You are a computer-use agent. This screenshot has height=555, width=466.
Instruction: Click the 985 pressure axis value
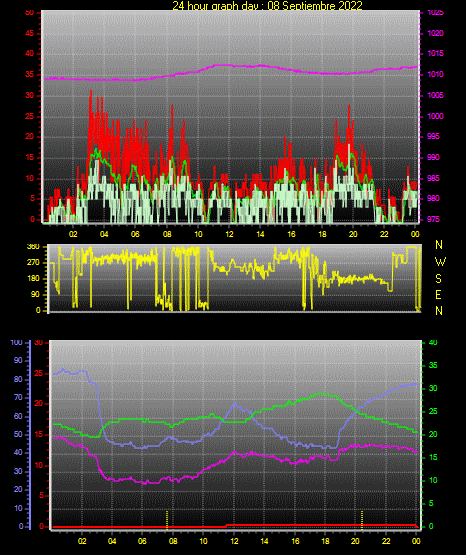(x=433, y=178)
